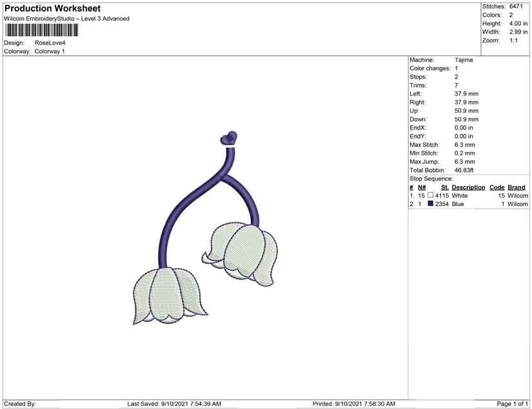Click the Left value 37.9 mm

[466, 94]
